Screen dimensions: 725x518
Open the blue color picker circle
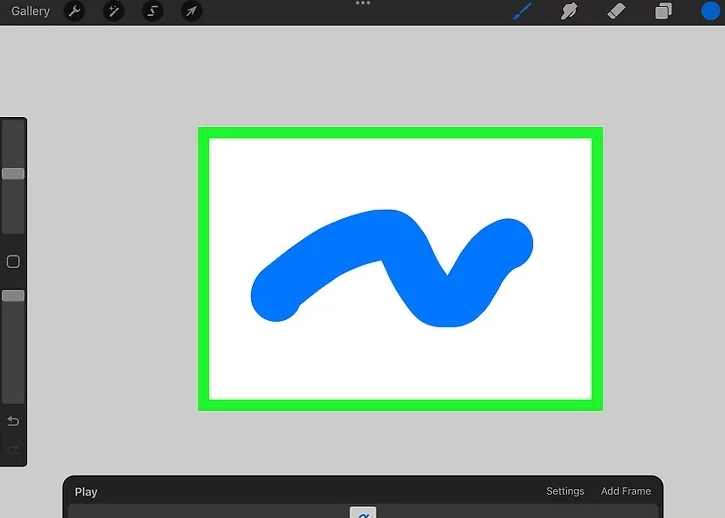710,12
